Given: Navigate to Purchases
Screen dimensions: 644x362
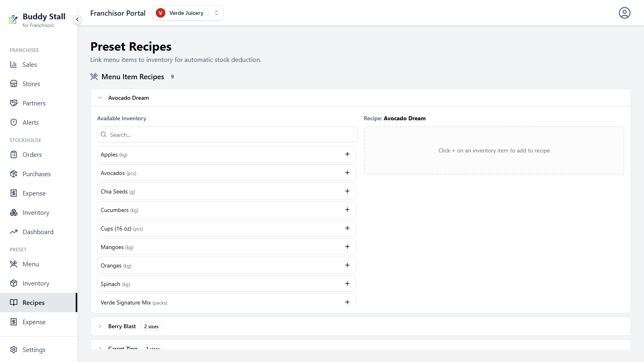Looking at the screenshot, I should [x=39, y=174].
